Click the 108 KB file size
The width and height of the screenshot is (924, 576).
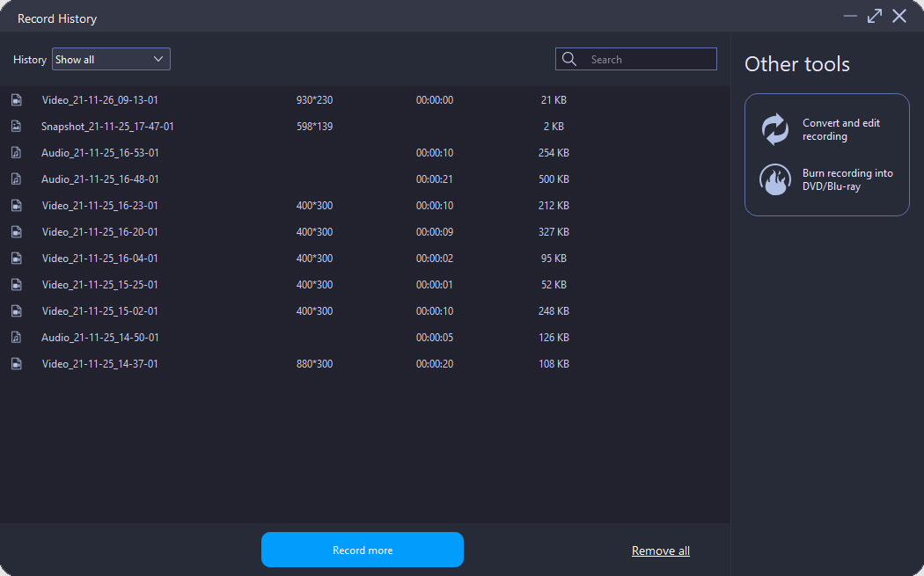click(x=554, y=364)
